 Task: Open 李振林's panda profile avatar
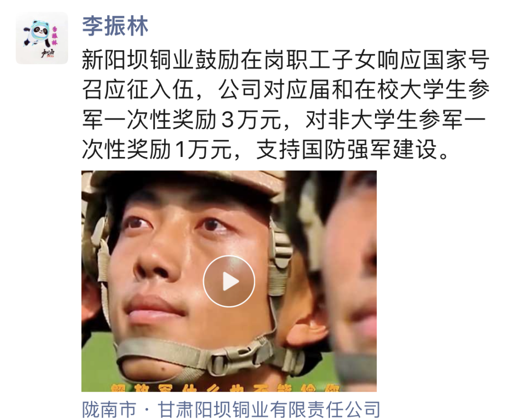point(42,38)
